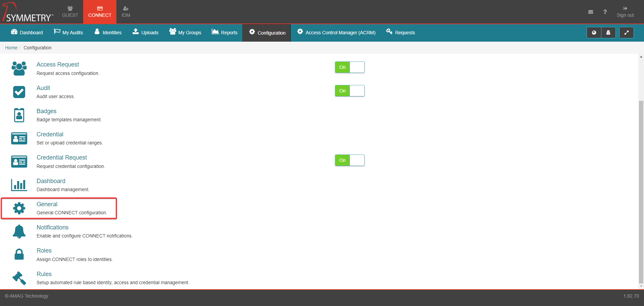644x306 pixels.
Task: Click the Dashboard bar chart icon
Action: pos(19,185)
